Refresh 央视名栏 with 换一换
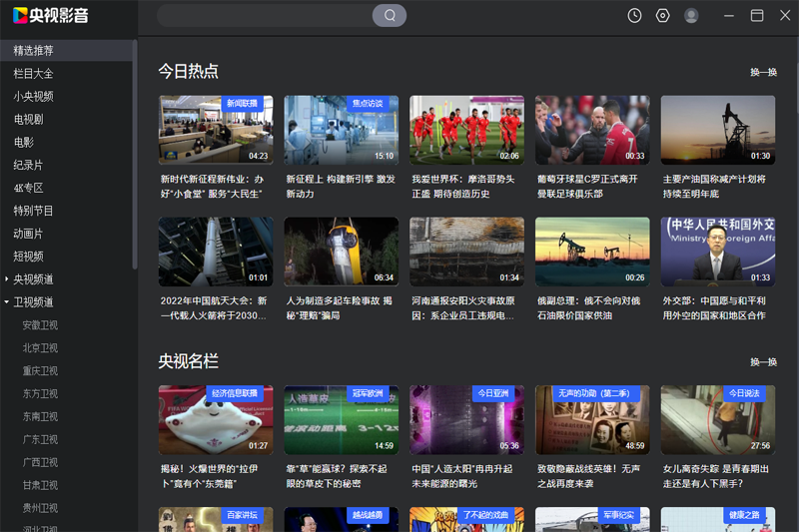This screenshot has height=532, width=799. point(763,361)
